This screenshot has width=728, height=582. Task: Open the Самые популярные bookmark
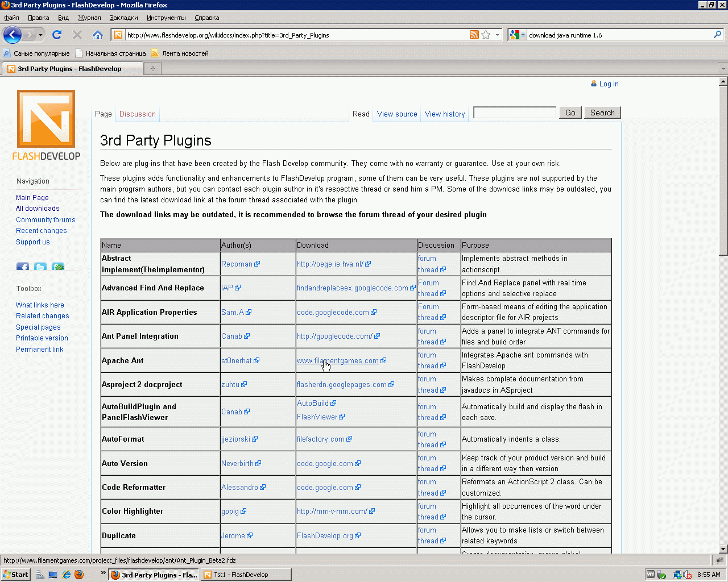(x=36, y=53)
